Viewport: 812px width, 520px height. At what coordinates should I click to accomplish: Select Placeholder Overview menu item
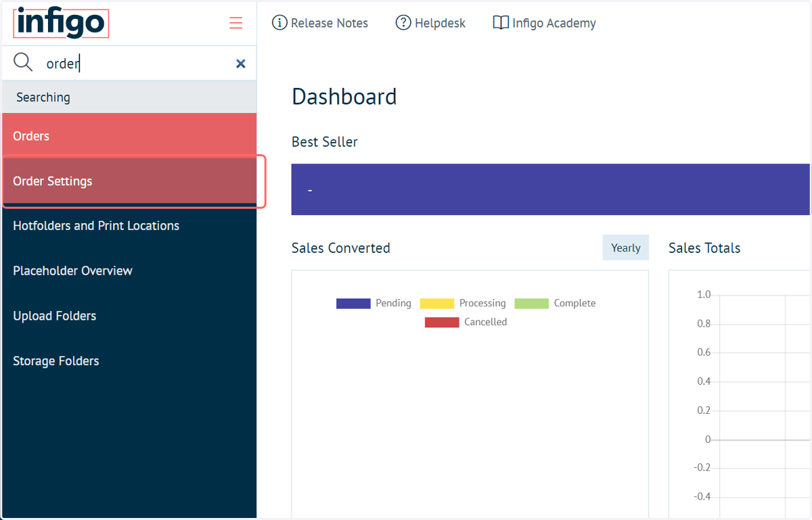pyautogui.click(x=129, y=270)
